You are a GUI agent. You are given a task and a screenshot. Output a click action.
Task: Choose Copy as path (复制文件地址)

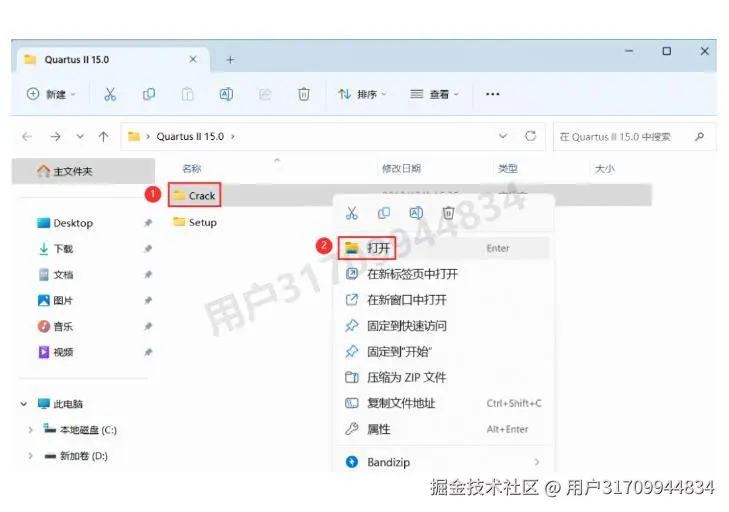pos(444,403)
